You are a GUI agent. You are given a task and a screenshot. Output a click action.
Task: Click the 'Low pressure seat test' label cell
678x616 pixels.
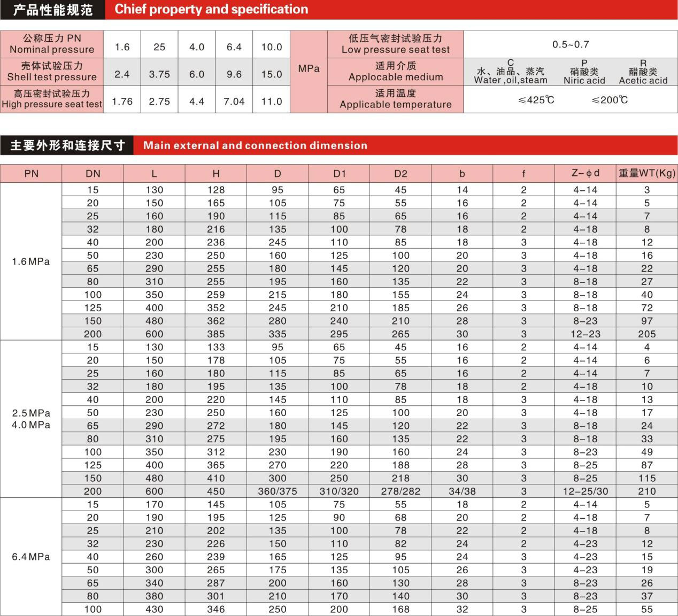(395, 44)
